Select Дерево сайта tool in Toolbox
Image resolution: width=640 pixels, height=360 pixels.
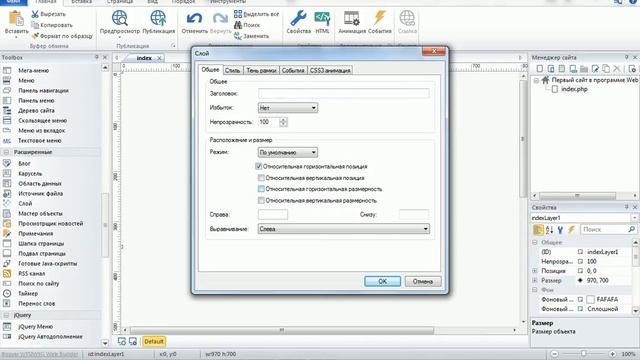pos(36,110)
